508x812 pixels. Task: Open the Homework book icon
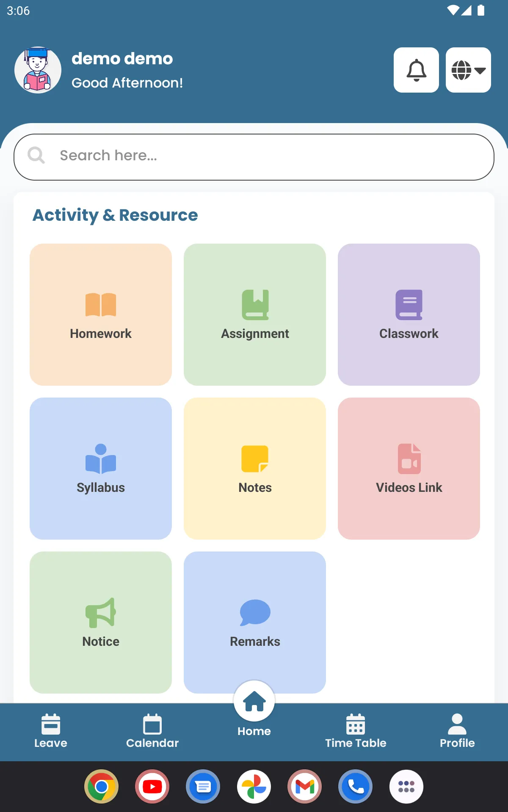coord(101,304)
